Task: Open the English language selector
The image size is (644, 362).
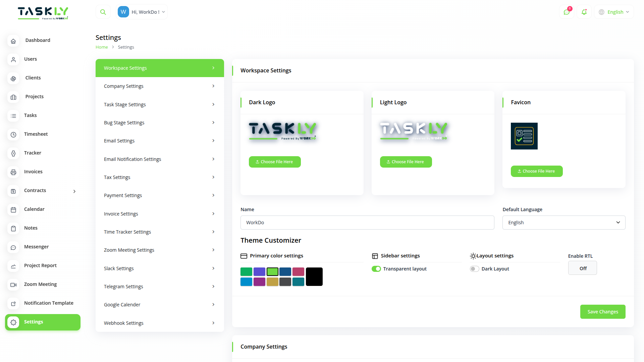Action: pos(613,12)
